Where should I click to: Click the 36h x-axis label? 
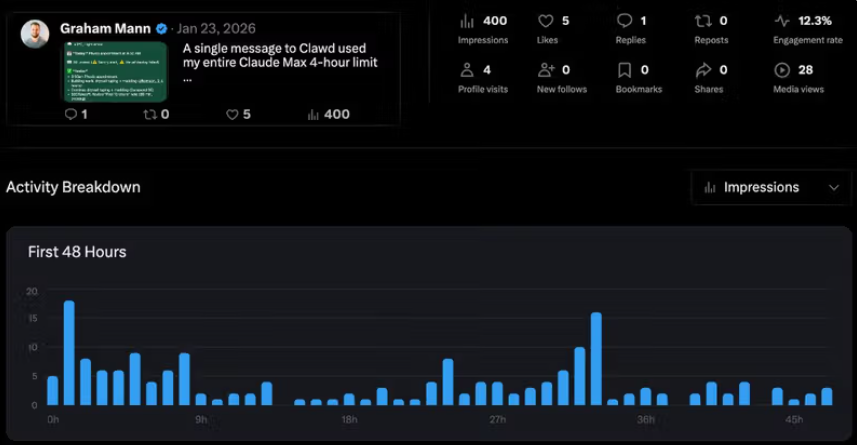point(645,419)
